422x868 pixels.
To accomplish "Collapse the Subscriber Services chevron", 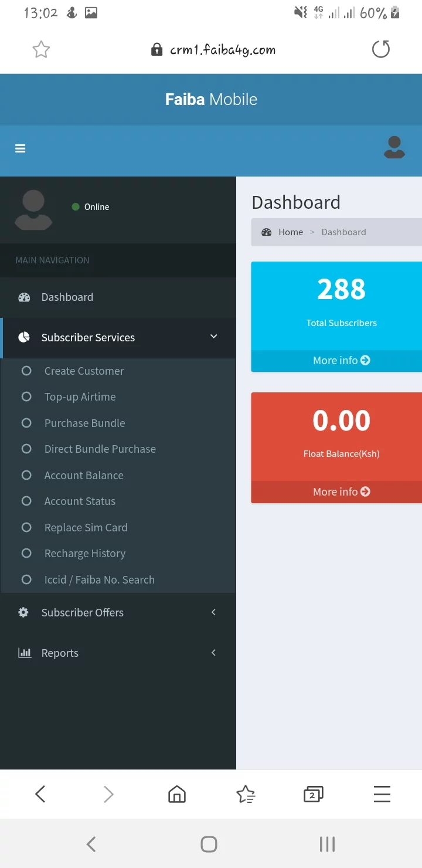I will [214, 337].
